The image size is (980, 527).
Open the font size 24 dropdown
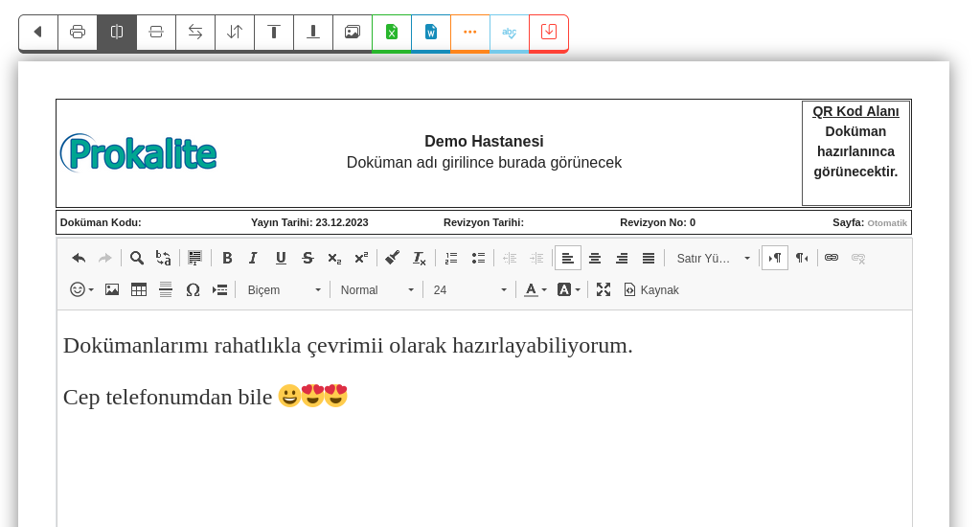coord(470,289)
